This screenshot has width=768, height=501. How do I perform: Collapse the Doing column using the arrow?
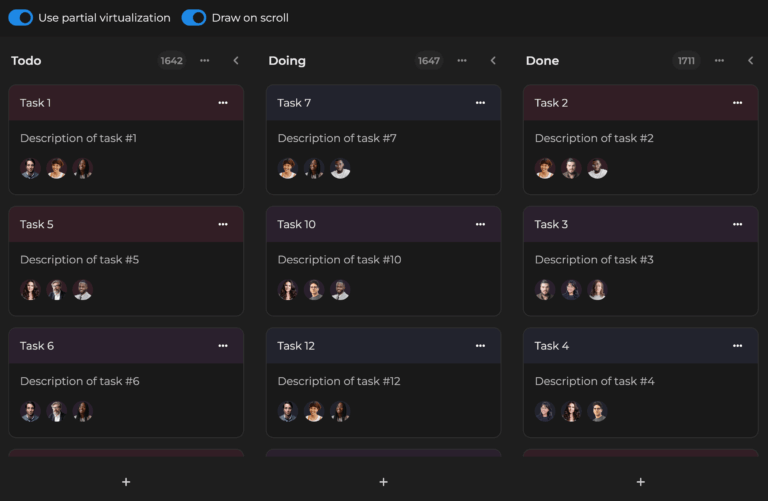[x=493, y=61]
